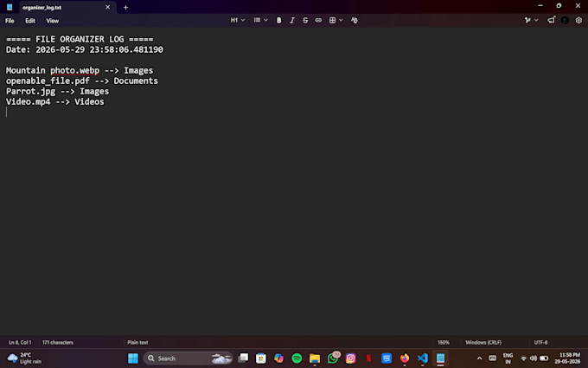
Task: Click the openable_file.pdf line
Action: coord(82,81)
